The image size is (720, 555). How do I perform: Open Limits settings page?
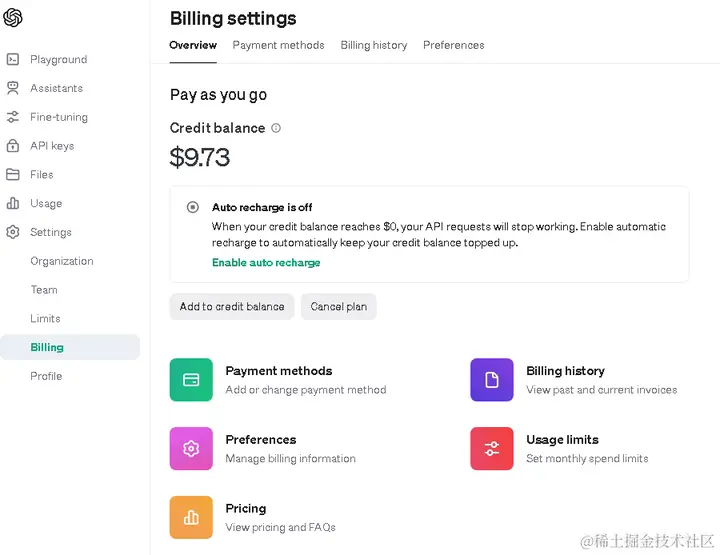45,319
